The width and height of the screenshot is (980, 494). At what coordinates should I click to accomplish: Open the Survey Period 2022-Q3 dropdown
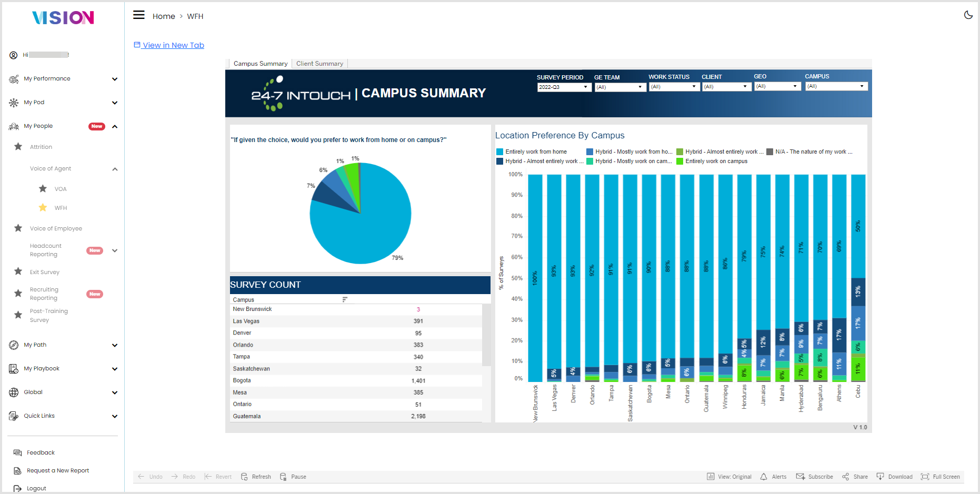tap(564, 87)
